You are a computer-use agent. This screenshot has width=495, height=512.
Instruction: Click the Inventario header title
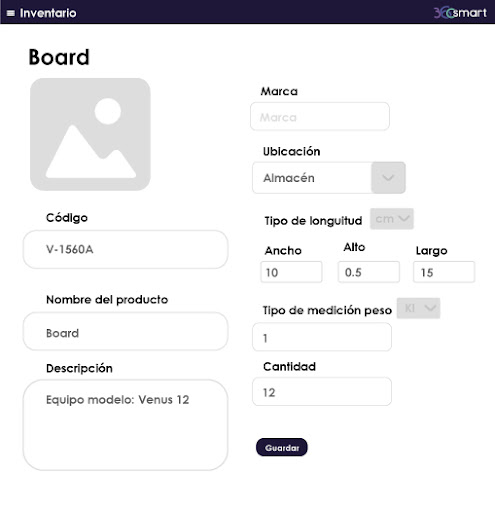pyautogui.click(x=48, y=13)
